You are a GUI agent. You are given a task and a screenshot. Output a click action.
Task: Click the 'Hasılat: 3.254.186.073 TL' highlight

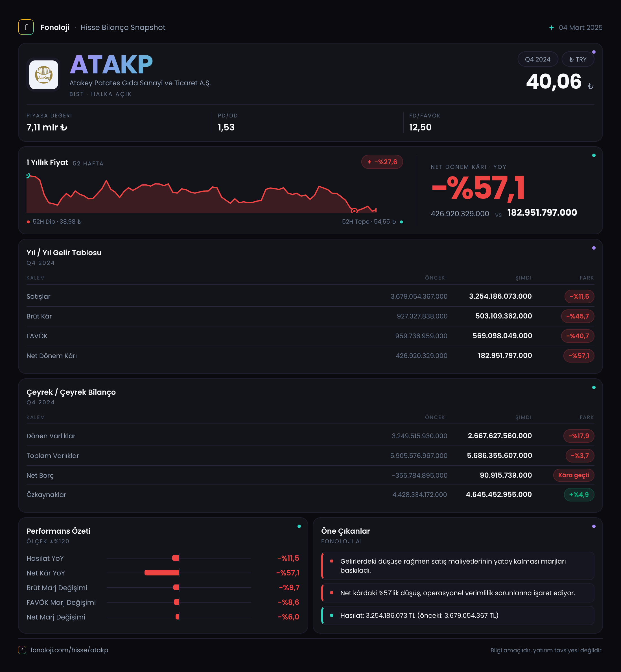458,615
